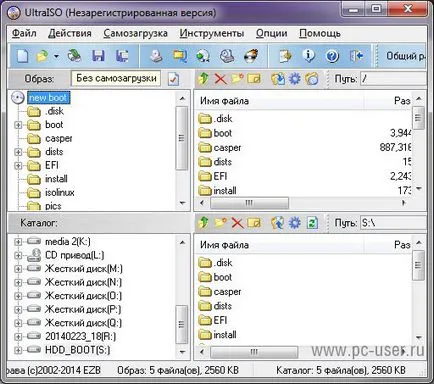The image size is (434, 384).
Task: Expand the boot folder in image tree
Action: tap(18, 125)
